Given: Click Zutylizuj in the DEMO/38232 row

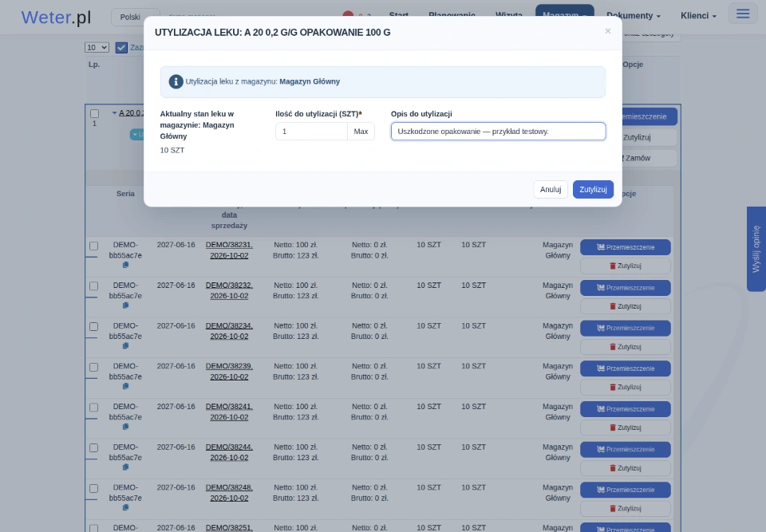Looking at the screenshot, I should click(626, 306).
